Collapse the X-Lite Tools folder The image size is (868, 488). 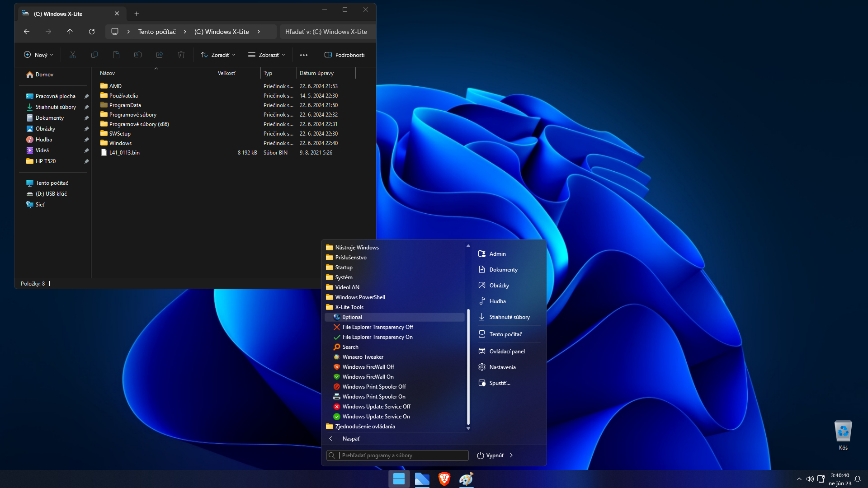pyautogui.click(x=349, y=307)
